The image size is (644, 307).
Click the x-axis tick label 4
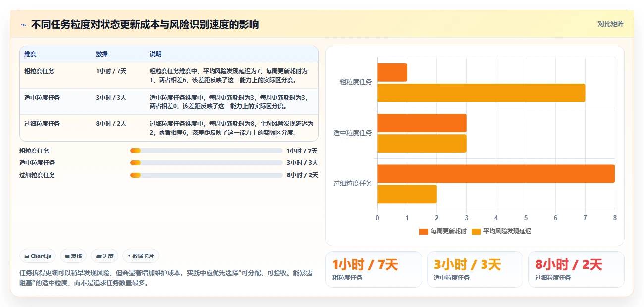pos(496,218)
